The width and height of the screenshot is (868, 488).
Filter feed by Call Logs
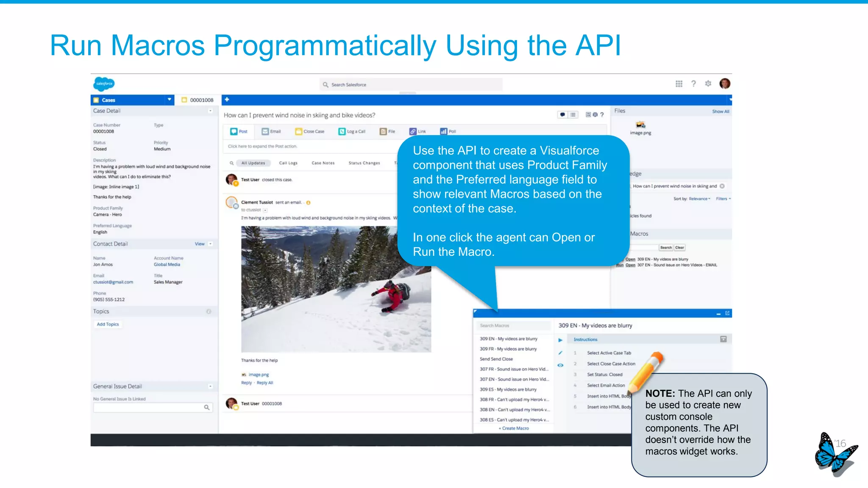(288, 163)
